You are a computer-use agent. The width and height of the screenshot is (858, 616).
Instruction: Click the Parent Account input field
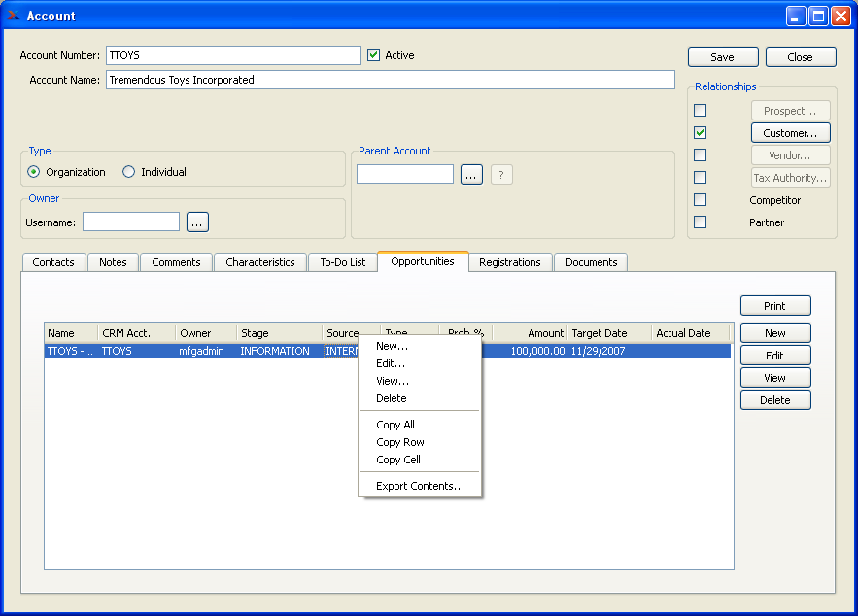pyautogui.click(x=405, y=175)
